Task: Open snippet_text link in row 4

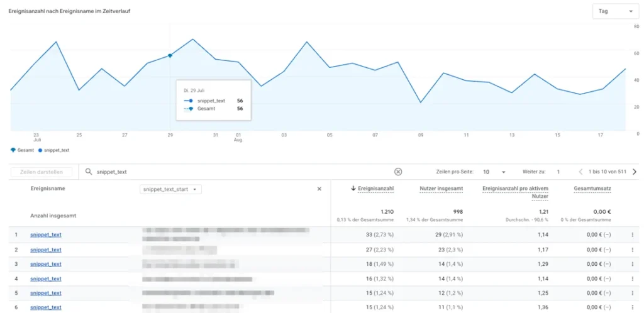Action: tap(46, 278)
